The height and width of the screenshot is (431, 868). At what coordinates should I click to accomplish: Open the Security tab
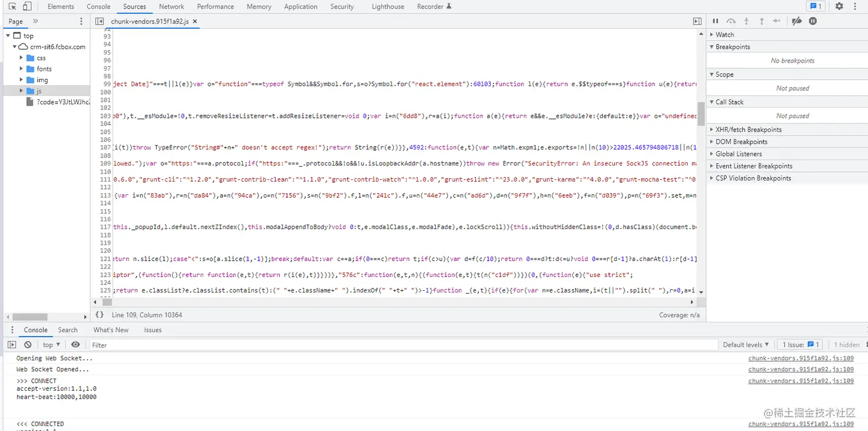coord(342,6)
